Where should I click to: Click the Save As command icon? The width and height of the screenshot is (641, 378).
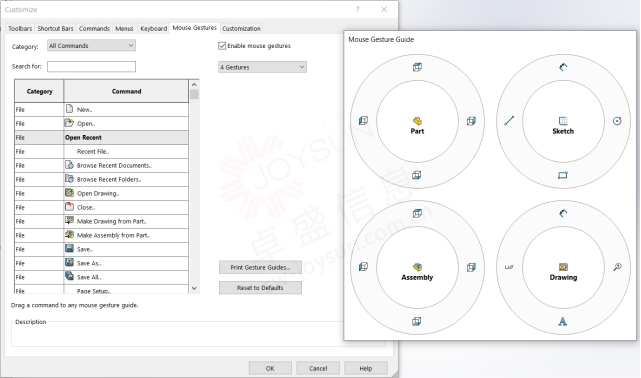coord(69,262)
